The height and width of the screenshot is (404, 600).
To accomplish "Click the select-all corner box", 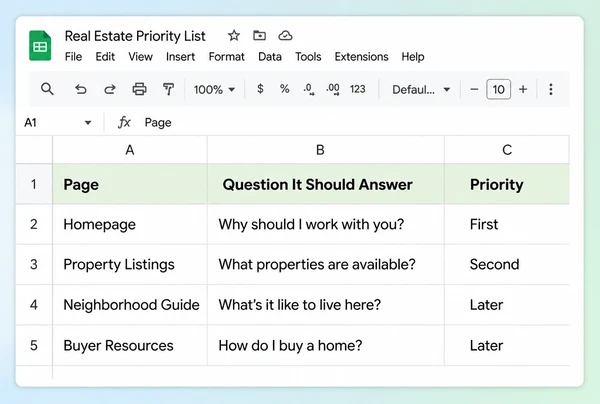I will (34, 150).
